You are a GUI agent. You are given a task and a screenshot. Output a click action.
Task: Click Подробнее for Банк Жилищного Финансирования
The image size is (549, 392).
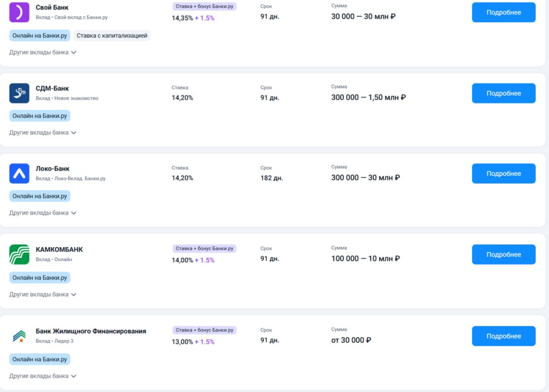(503, 336)
